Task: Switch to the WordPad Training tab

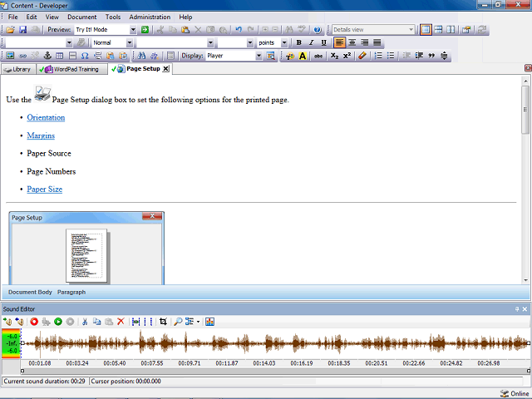Action: click(72, 69)
